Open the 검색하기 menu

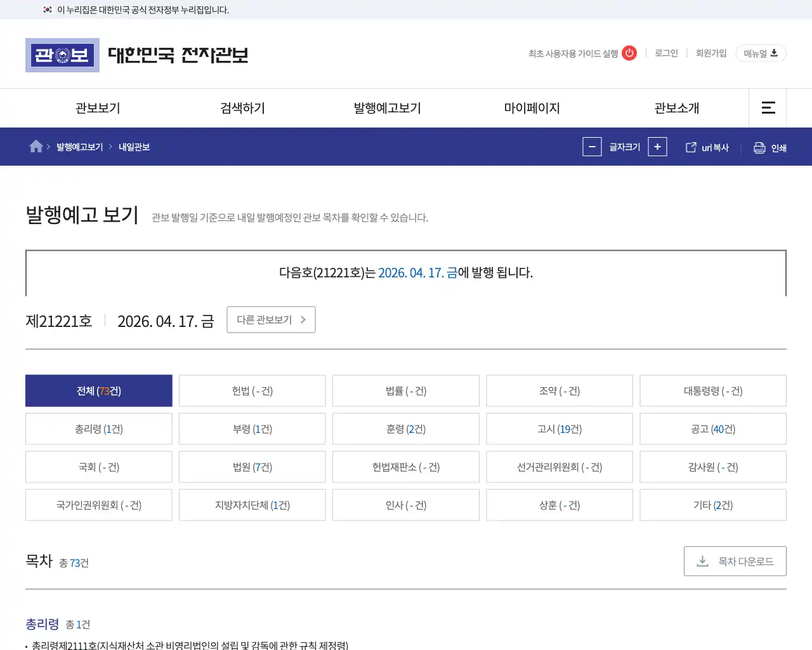click(x=242, y=108)
